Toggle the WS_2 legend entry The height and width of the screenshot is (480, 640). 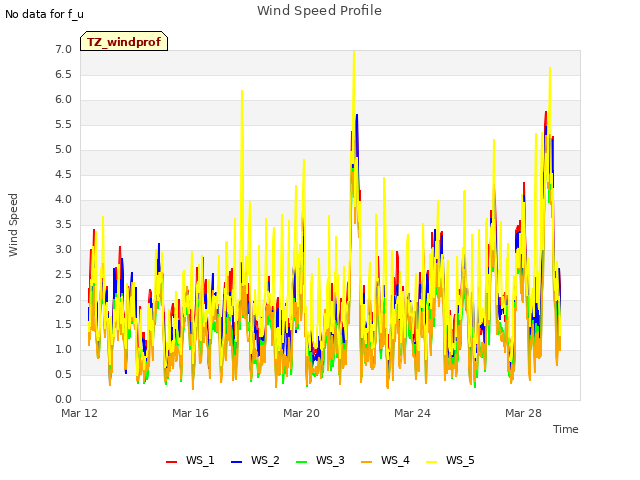click(x=255, y=460)
